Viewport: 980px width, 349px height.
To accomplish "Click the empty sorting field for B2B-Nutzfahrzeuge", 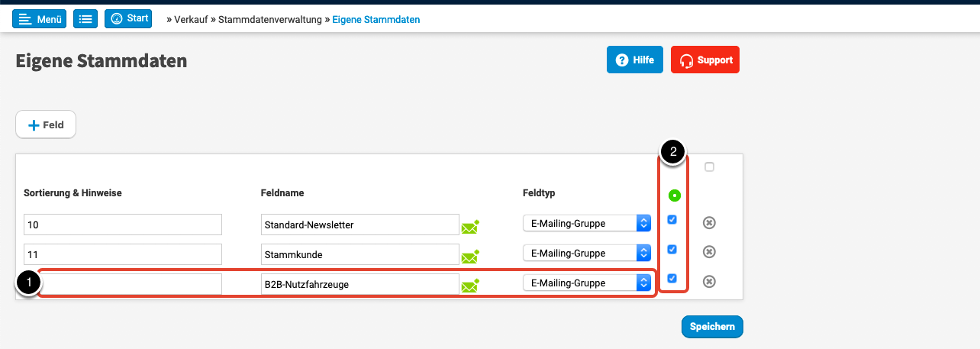I will tap(130, 284).
